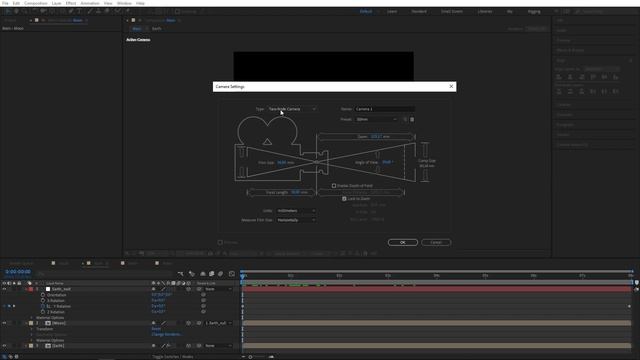Toggle hide shy layers icon in timeline
The width and height of the screenshot is (640, 360).
coord(203,274)
